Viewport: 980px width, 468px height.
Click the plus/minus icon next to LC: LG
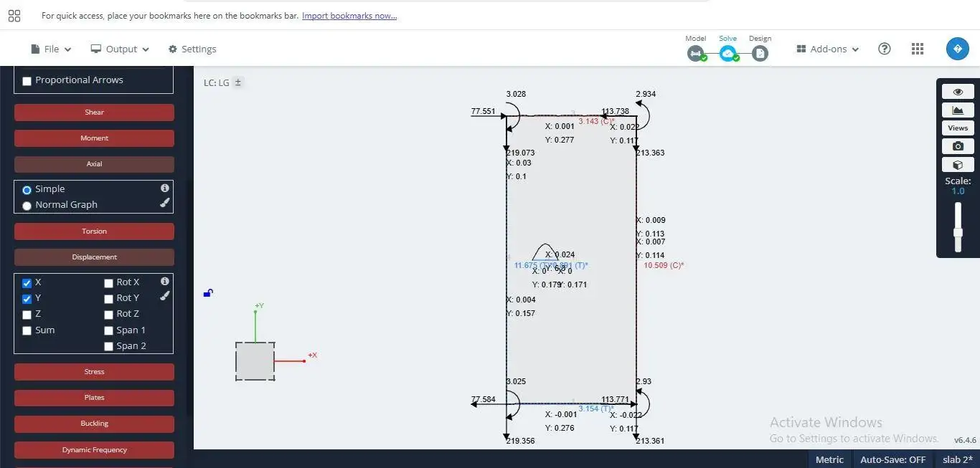[x=238, y=82]
